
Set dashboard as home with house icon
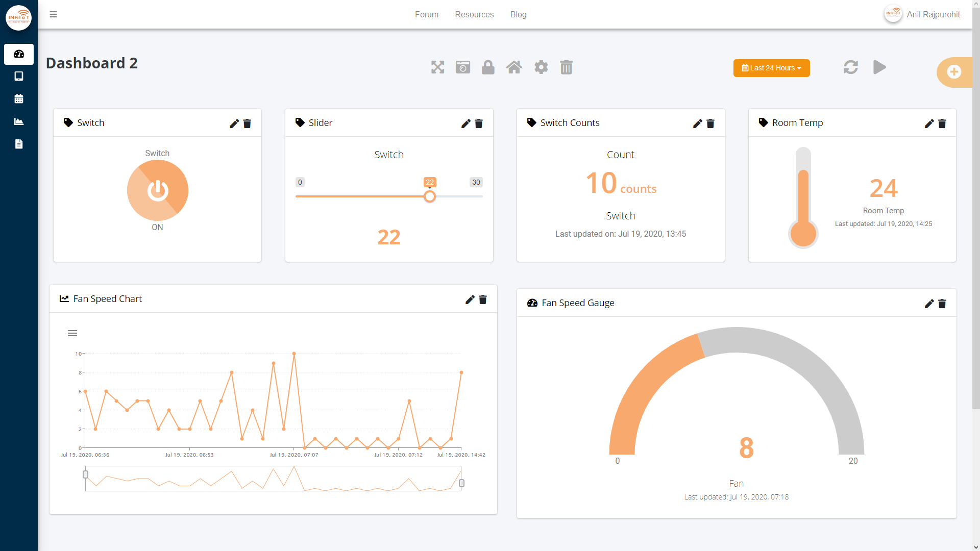click(x=514, y=67)
